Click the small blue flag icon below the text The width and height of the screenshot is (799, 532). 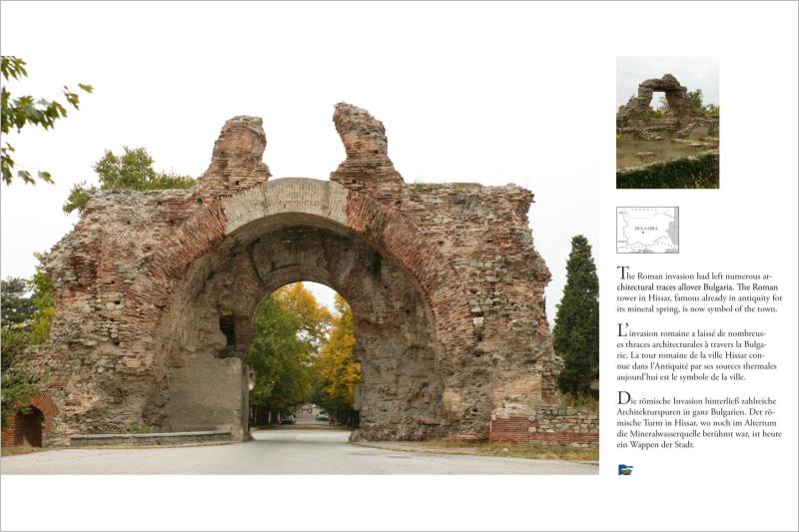point(625,469)
